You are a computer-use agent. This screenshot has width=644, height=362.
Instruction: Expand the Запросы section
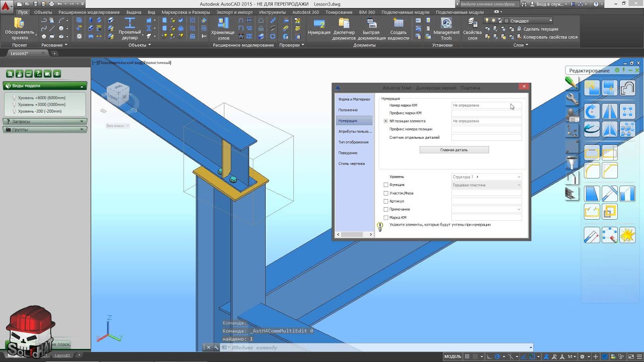click(x=45, y=122)
